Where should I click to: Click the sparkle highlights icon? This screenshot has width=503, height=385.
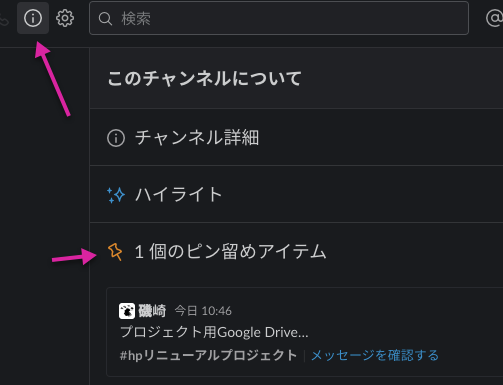tap(116, 195)
